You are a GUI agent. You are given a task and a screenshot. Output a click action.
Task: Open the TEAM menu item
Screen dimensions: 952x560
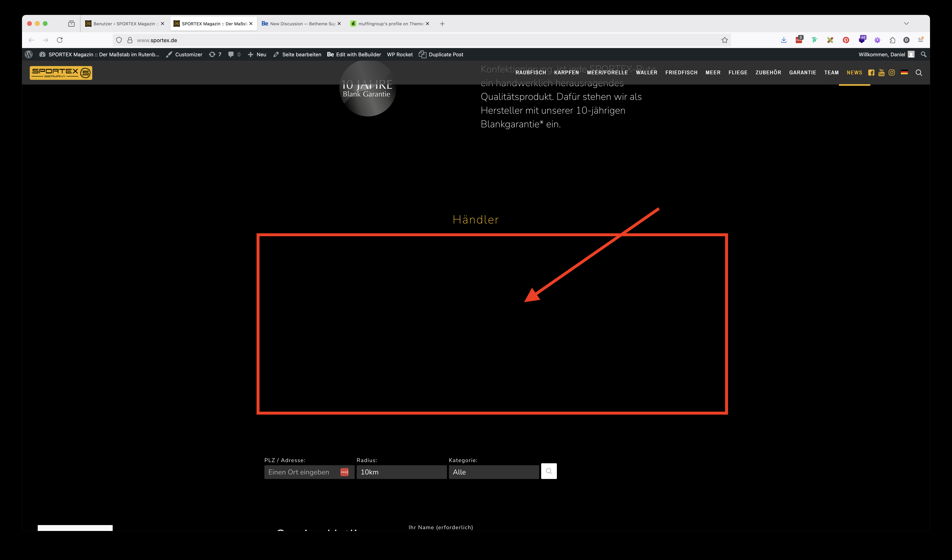coord(831,72)
